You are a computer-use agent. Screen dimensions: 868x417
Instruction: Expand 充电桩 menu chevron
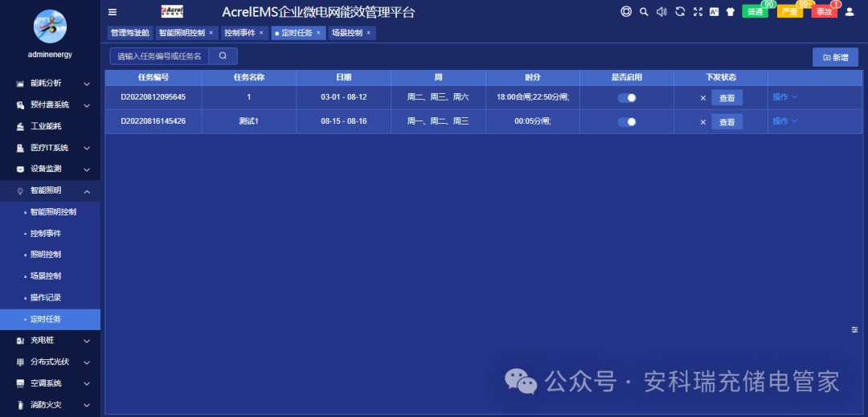point(87,341)
